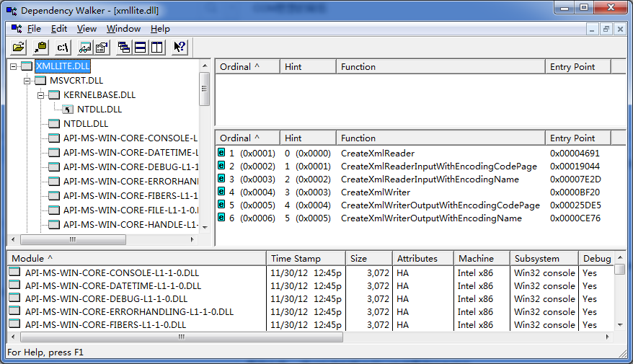Click export icon for CreateXmlReaderInputWithEncodingName
This screenshot has width=633, height=364.
pyautogui.click(x=221, y=178)
